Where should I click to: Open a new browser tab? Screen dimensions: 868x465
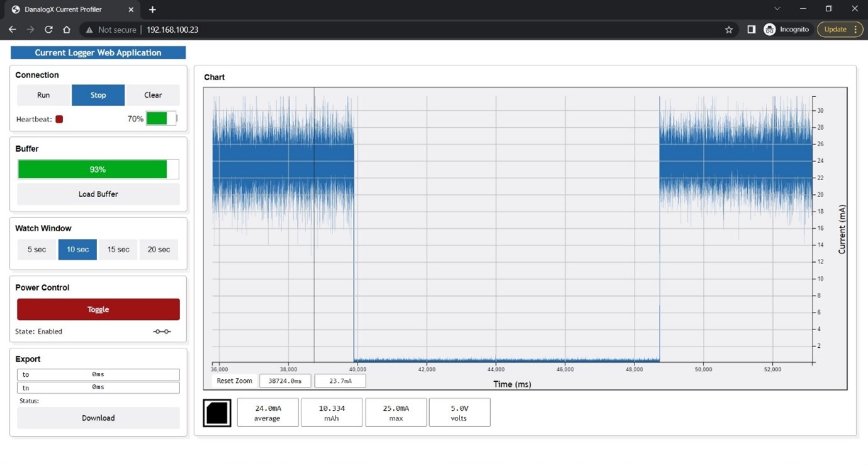coord(152,9)
